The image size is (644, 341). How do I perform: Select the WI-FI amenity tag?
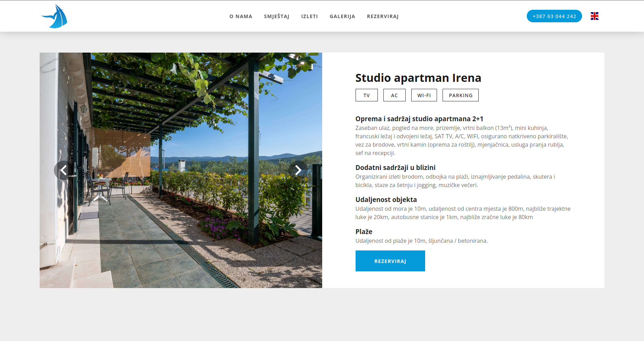(424, 95)
